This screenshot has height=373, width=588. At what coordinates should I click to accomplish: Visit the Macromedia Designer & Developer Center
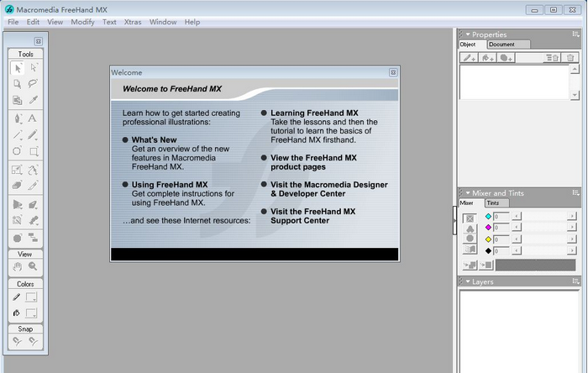coord(329,189)
